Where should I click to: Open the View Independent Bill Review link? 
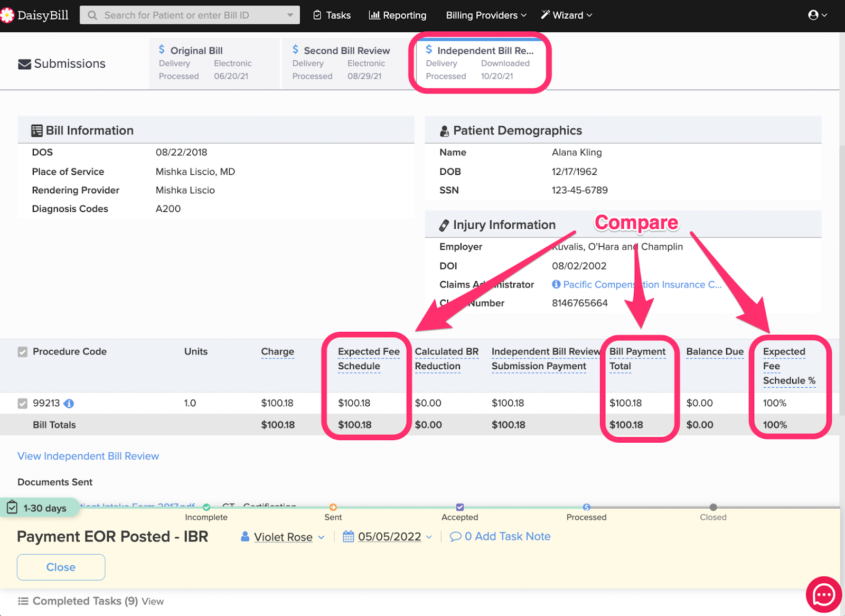[88, 455]
